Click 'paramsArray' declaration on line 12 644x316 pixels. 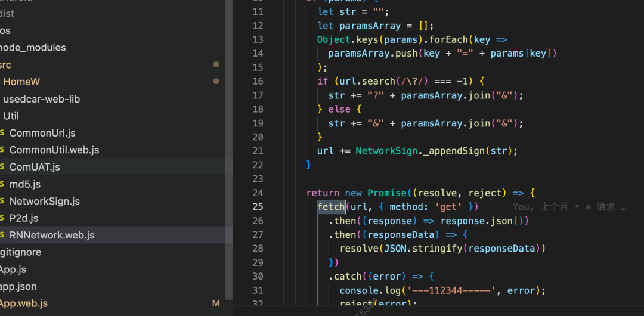370,26
